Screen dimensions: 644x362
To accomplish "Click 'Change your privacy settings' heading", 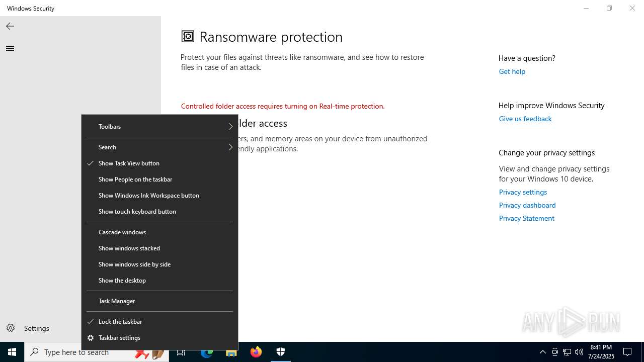I will (546, 153).
